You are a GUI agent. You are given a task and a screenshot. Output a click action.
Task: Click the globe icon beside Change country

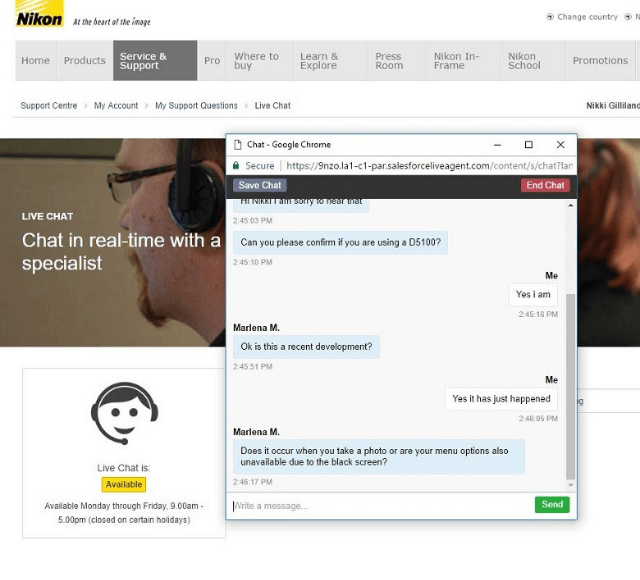pos(550,17)
